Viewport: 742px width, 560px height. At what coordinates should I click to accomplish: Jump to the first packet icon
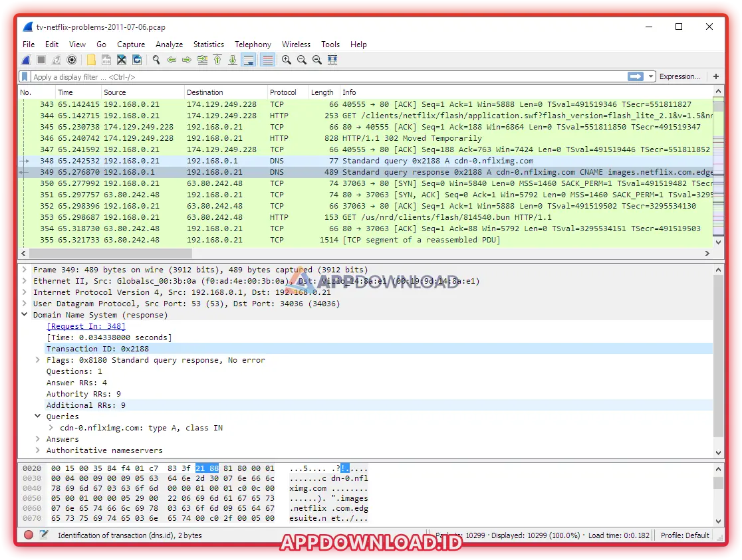(x=217, y=60)
